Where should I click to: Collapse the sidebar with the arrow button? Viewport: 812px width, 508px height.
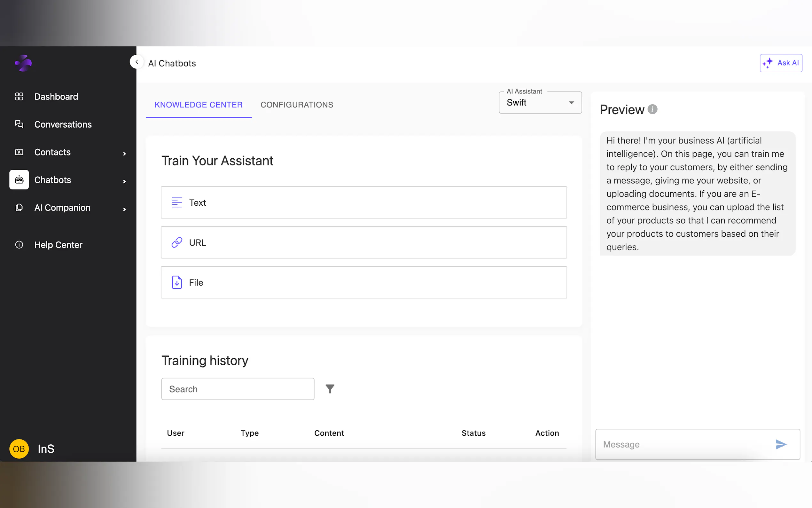pos(137,62)
